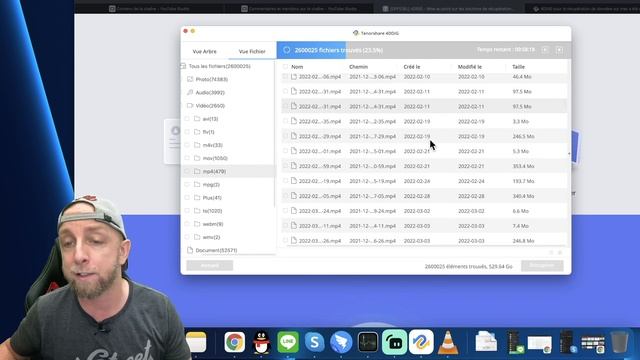Open LINE from the dock

coord(288,342)
